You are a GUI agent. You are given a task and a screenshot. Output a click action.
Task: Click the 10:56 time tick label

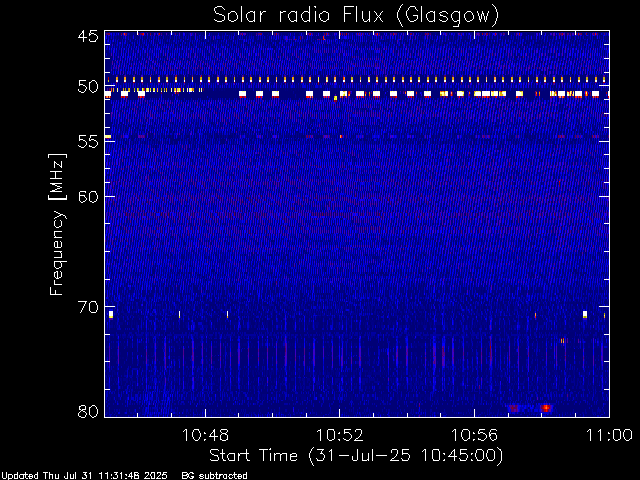pyautogui.click(x=474, y=435)
